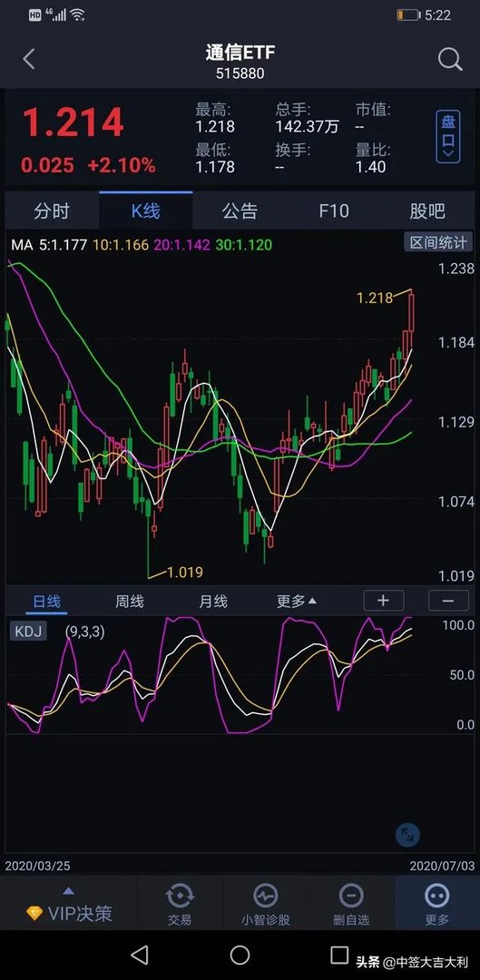Zoom out chart with minus button
Screen dimensions: 480x980
[448, 601]
